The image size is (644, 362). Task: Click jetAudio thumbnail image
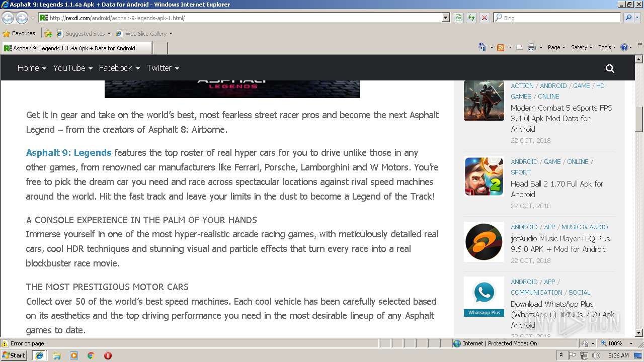point(484,242)
